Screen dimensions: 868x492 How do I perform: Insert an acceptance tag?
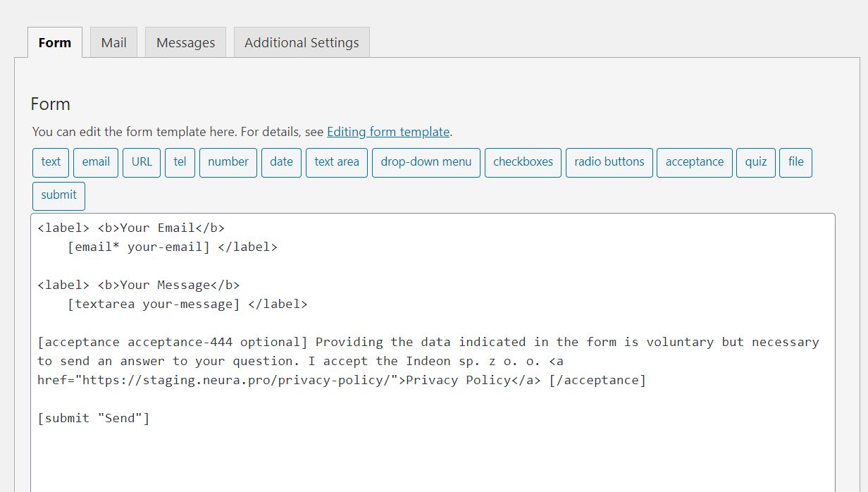[695, 162]
